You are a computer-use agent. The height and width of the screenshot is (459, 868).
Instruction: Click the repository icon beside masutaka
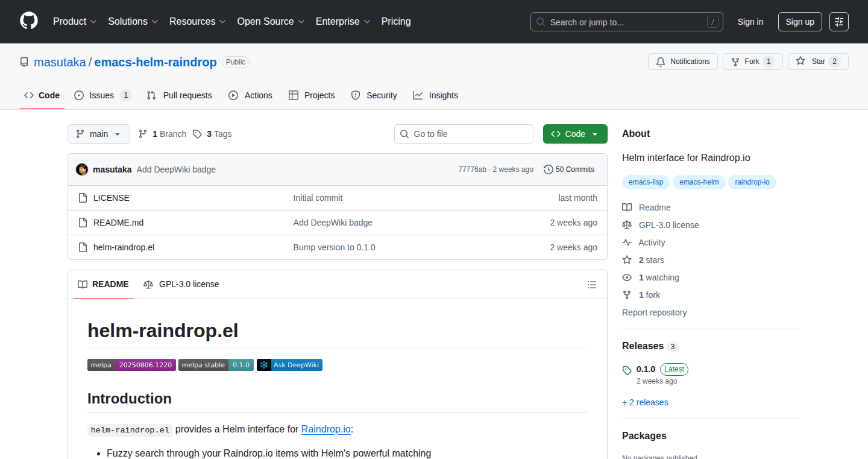[x=24, y=62]
